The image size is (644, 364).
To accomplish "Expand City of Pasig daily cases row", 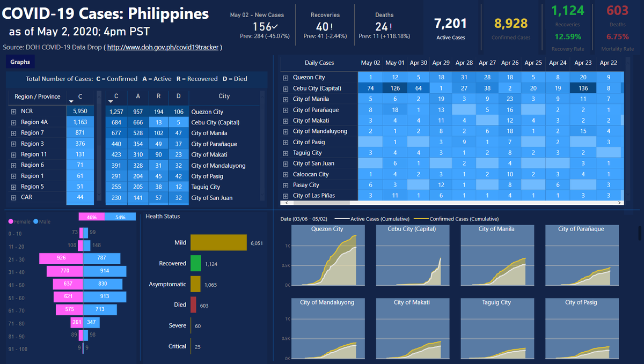I will [286, 142].
